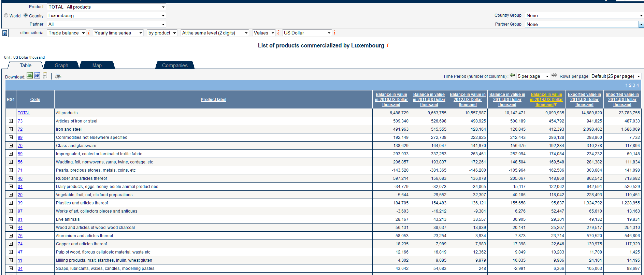This screenshot has width=644, height=275.
Task: Expand row for code 72 Iron and steel
Action: pos(11,129)
